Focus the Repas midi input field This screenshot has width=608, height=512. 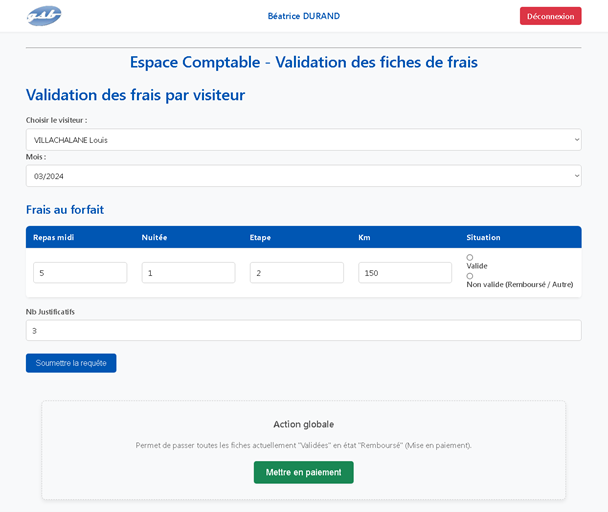[x=80, y=273]
